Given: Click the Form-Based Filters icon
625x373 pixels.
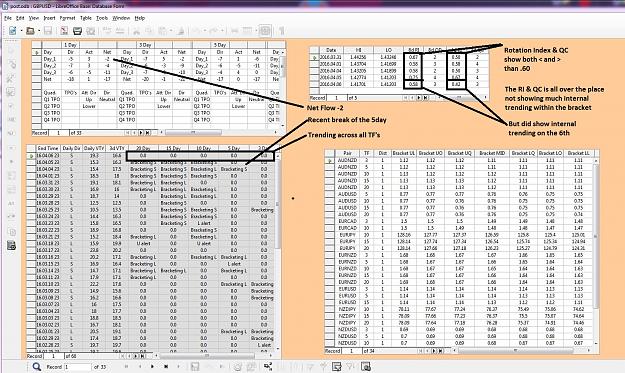Looking at the screenshot, I should (x=337, y=367).
